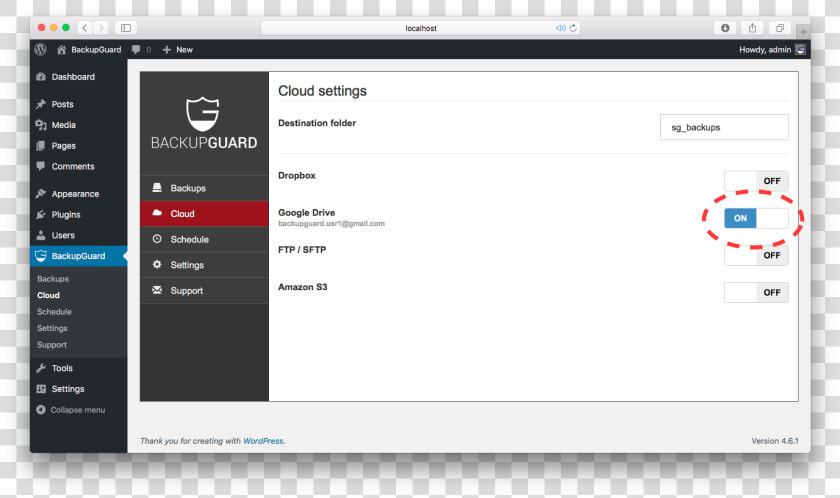
Task: Click the Version 4.6.1 footer text
Action: click(775, 441)
